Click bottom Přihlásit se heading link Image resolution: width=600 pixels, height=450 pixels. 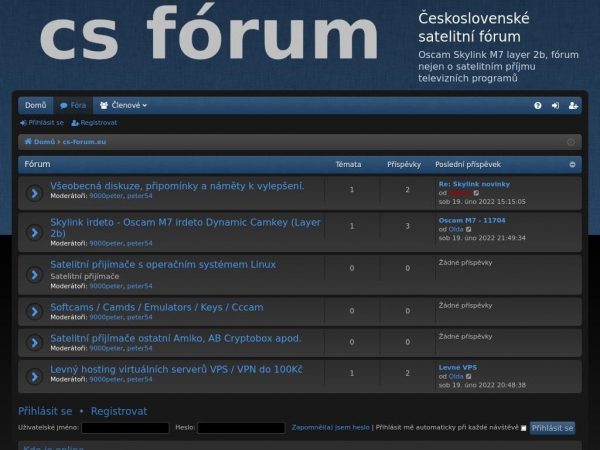pyautogui.click(x=45, y=411)
